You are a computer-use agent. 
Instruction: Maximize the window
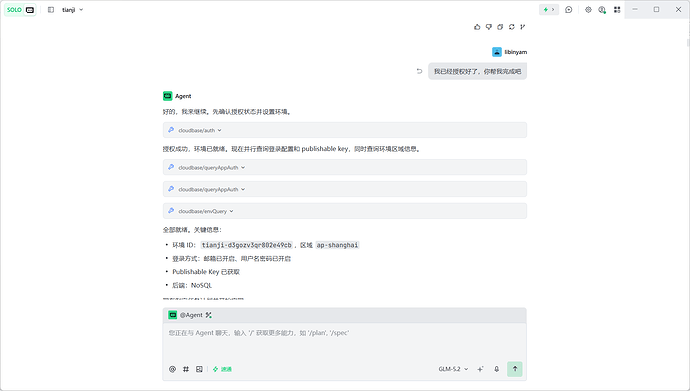pyautogui.click(x=657, y=9)
